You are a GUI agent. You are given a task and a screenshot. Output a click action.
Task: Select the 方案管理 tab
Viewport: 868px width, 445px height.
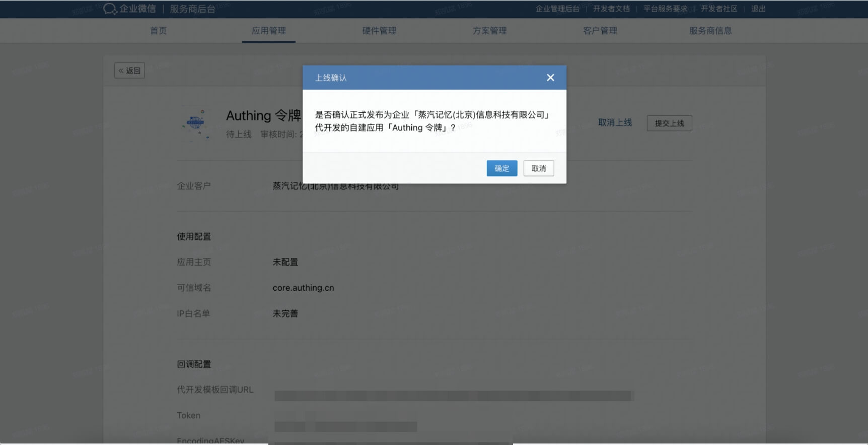coord(489,31)
